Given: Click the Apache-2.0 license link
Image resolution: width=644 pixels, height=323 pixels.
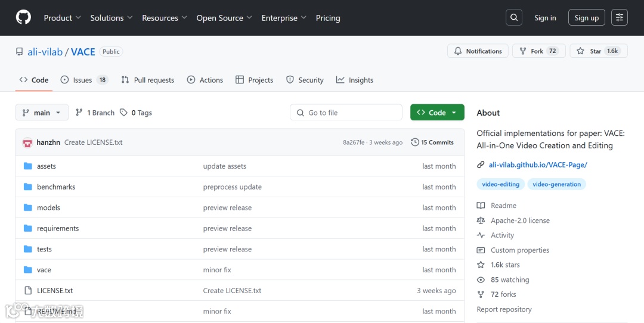Looking at the screenshot, I should (x=520, y=220).
